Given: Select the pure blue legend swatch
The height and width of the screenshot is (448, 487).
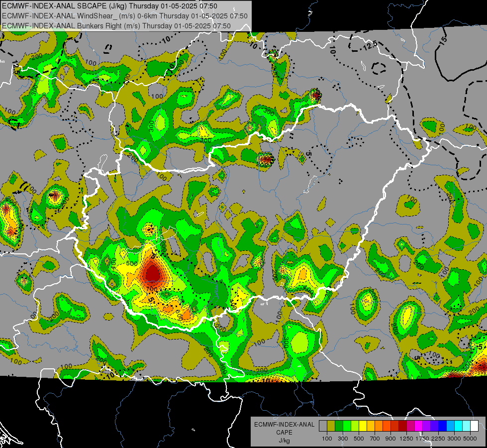Looking at the screenshot, I should [x=443, y=426].
